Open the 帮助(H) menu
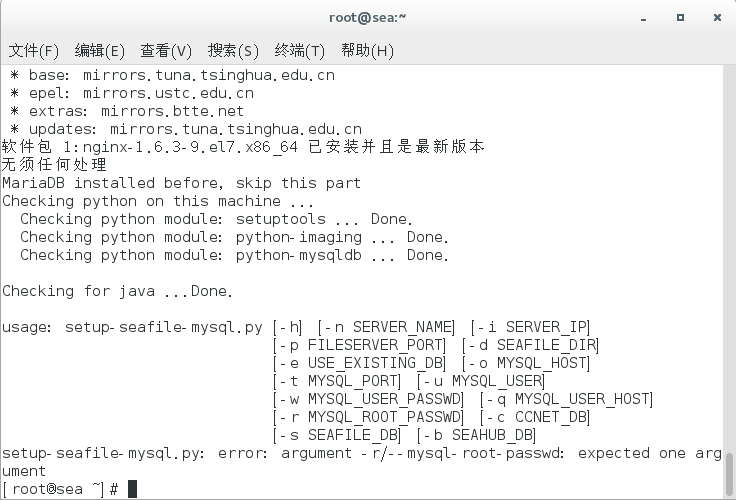 click(x=367, y=50)
